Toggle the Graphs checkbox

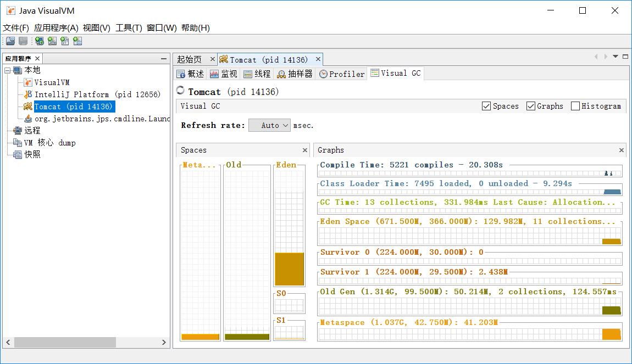point(531,106)
